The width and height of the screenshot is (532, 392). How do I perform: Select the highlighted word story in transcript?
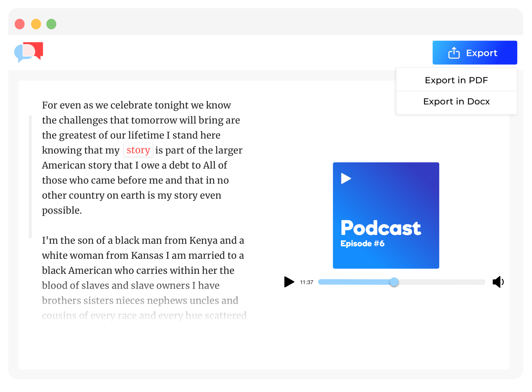(x=138, y=150)
